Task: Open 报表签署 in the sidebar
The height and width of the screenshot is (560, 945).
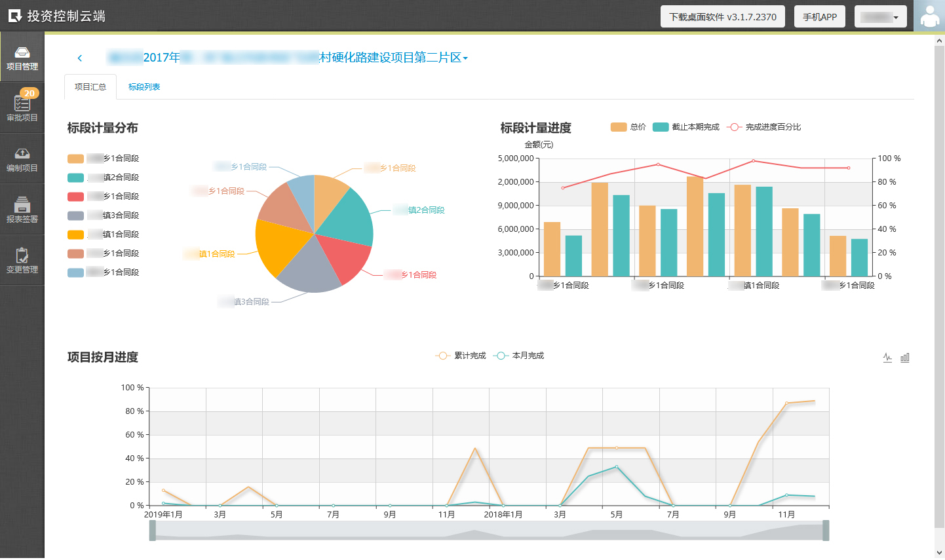Action: point(22,210)
